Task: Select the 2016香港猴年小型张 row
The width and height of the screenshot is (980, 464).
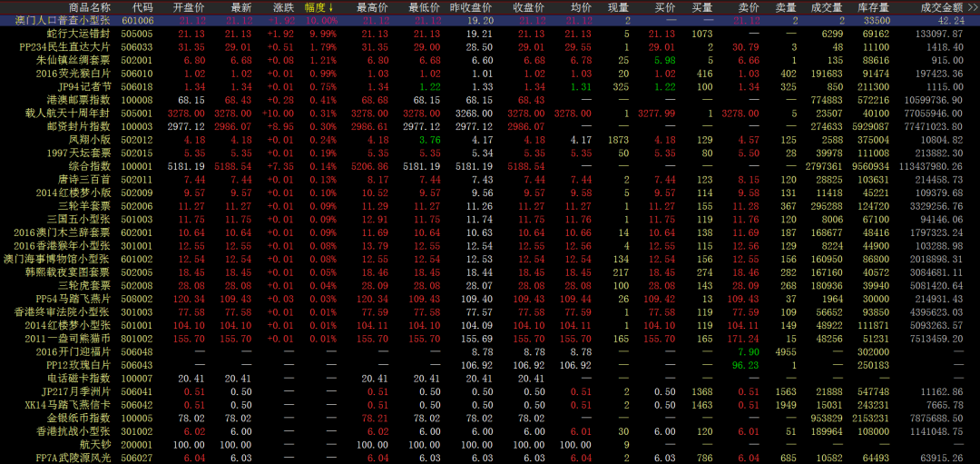Action: click(490, 246)
